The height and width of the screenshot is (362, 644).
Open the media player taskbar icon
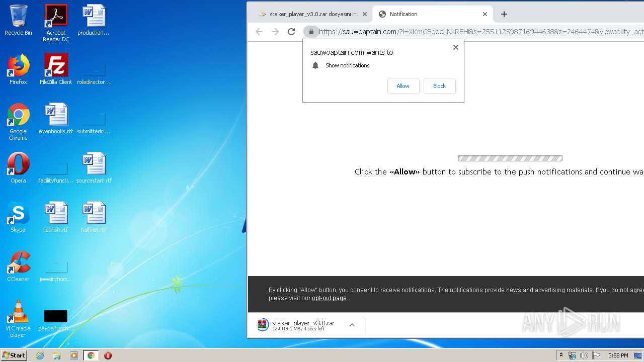tap(74, 355)
